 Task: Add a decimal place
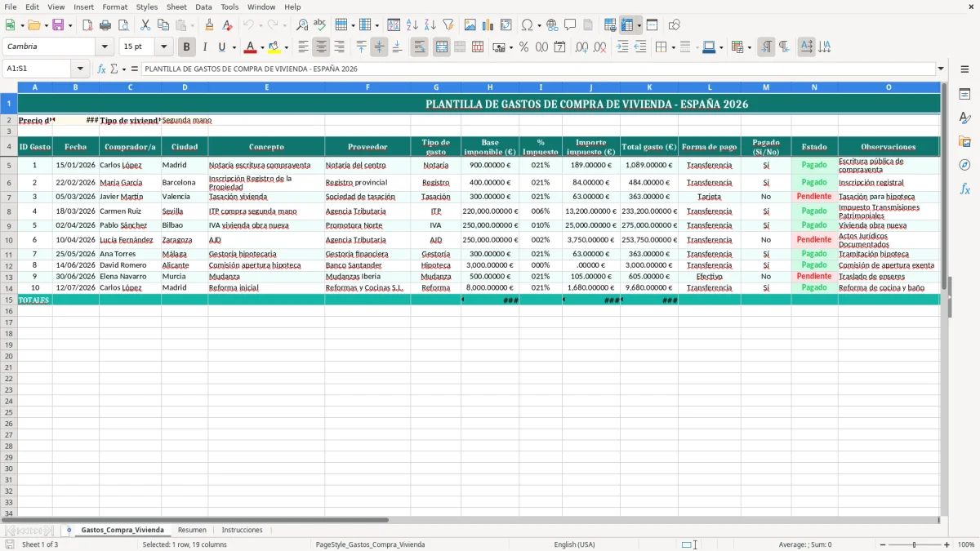[582, 47]
